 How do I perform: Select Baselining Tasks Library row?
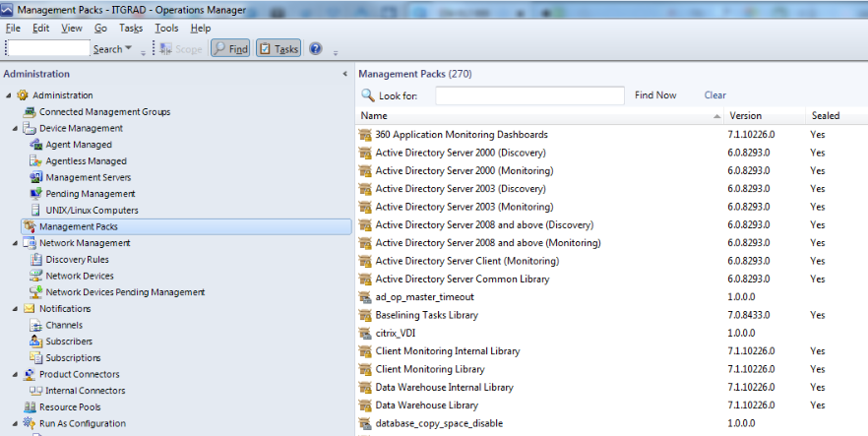click(x=612, y=315)
